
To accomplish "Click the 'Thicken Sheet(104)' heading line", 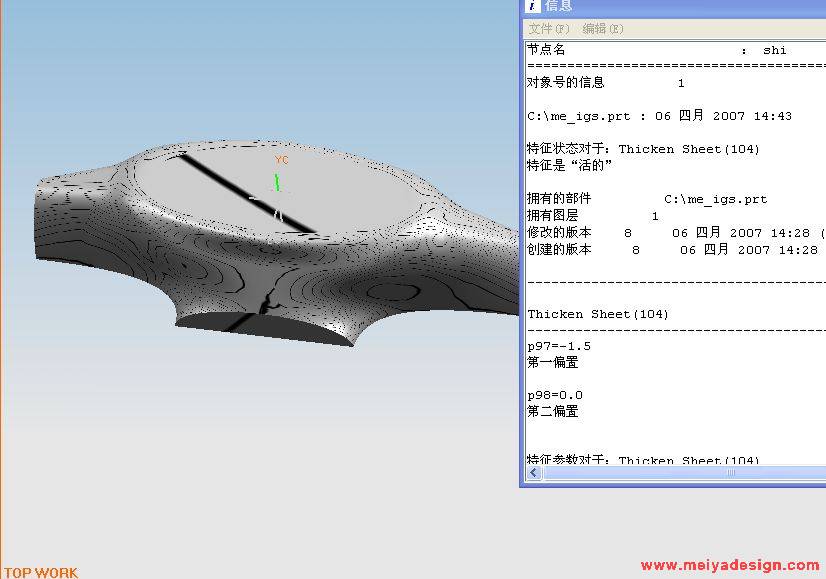I will pyautogui.click(x=598, y=314).
